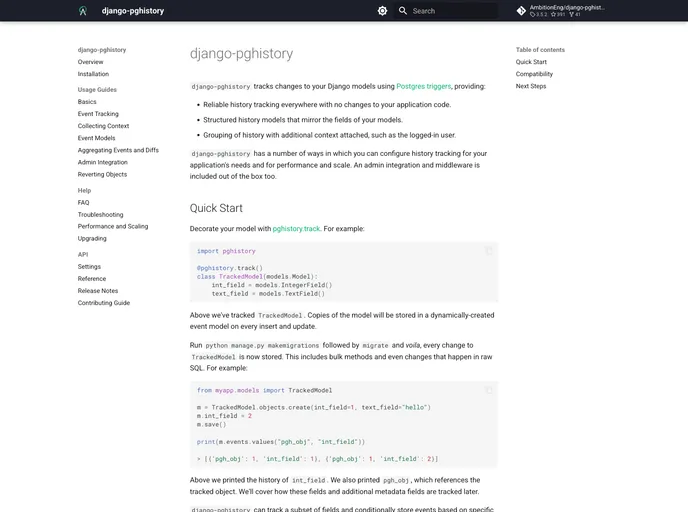Go to the Event Tracking guide
The height and width of the screenshot is (512, 688).
[98, 114]
